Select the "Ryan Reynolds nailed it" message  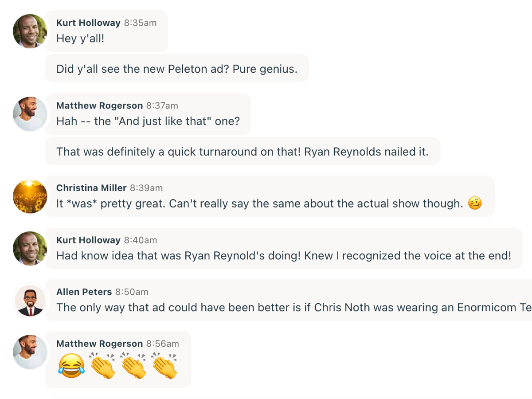[242, 152]
